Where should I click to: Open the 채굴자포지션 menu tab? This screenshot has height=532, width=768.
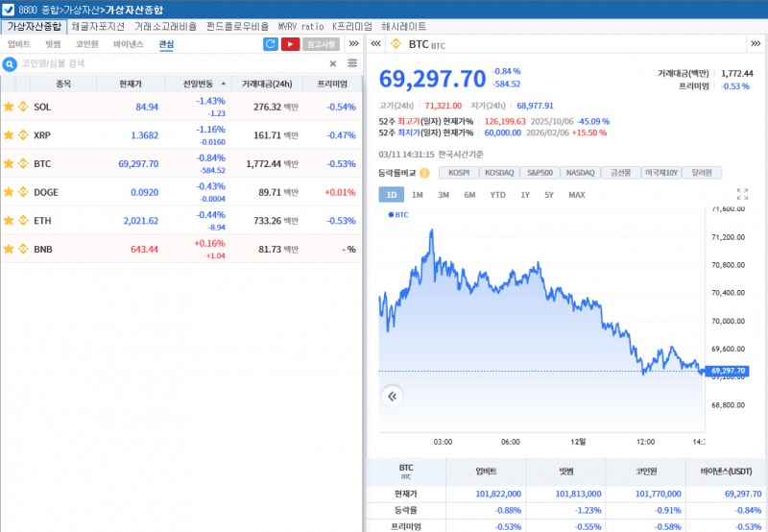tap(98, 27)
